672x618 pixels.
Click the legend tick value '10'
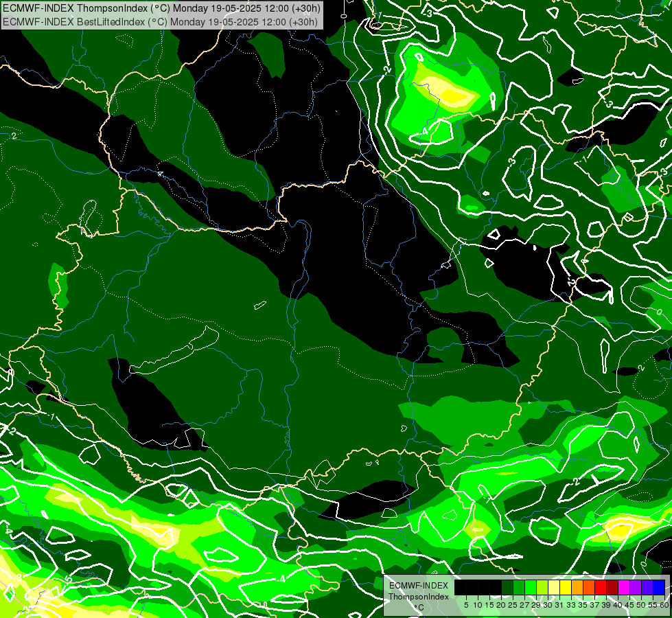point(478,605)
